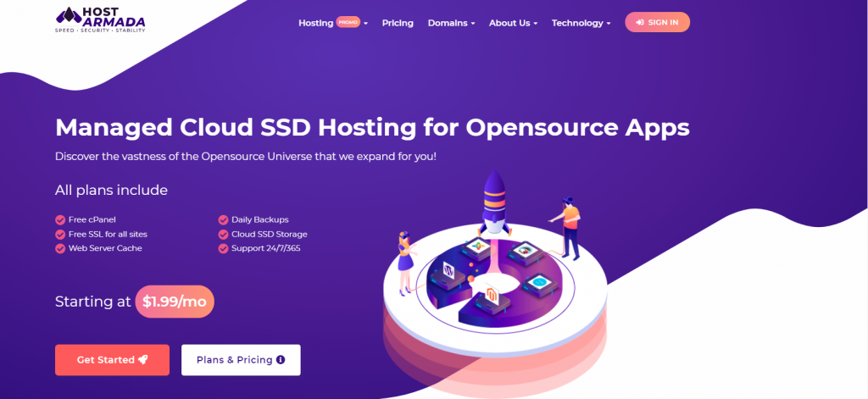This screenshot has height=399, width=868.
Task: Click the info icon on Plans & Pricing
Action: [281, 360]
